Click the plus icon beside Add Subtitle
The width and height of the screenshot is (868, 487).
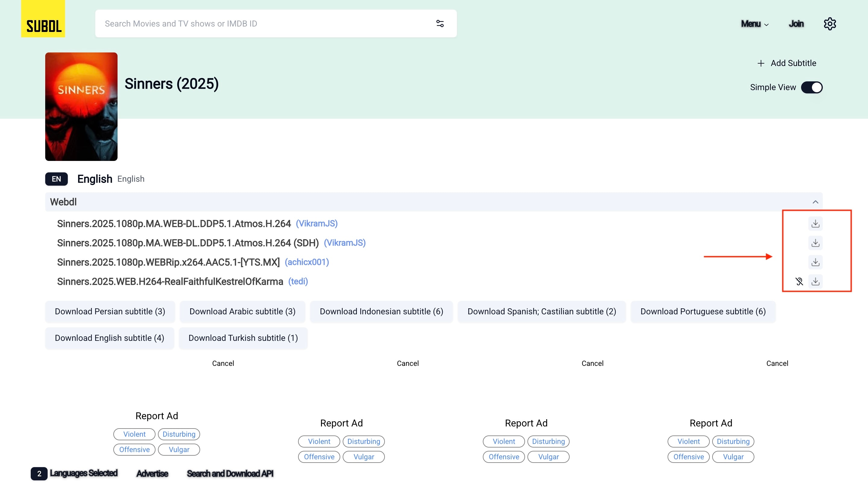click(761, 63)
